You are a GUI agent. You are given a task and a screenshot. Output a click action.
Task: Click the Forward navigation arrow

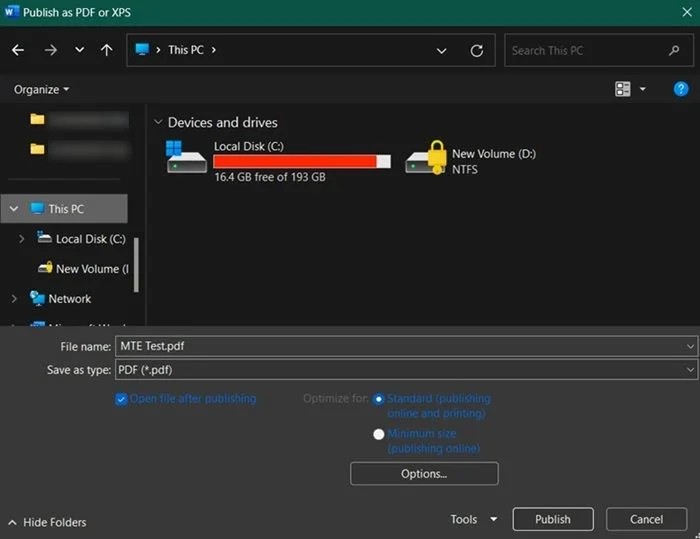coord(50,50)
